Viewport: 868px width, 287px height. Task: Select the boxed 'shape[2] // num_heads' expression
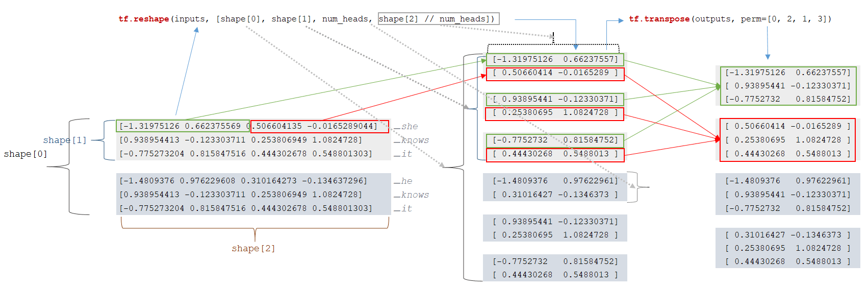tap(439, 19)
